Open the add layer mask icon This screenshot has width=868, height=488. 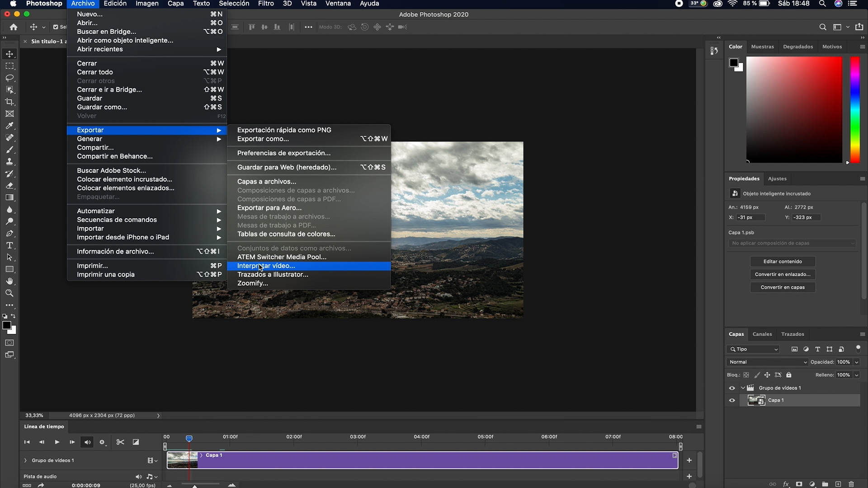click(x=799, y=484)
